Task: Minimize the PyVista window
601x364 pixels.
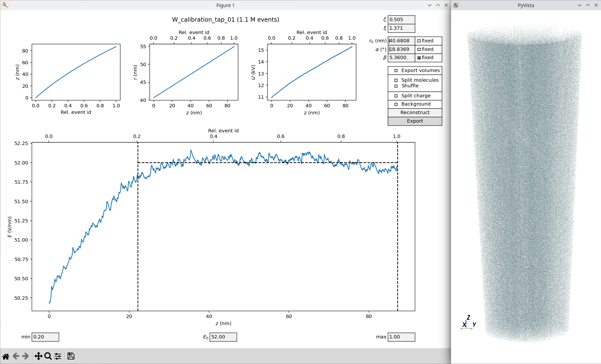Action: tap(580, 5)
